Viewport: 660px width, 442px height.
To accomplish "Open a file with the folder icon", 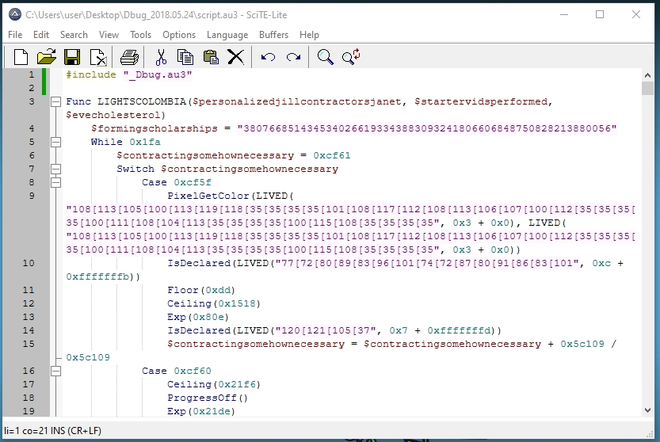I will click(x=46, y=57).
